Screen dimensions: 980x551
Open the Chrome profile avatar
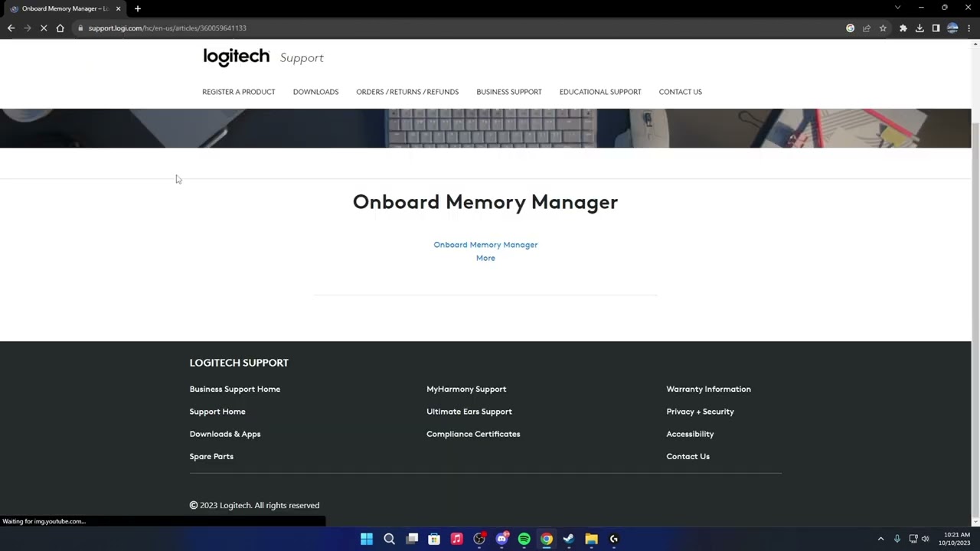952,28
